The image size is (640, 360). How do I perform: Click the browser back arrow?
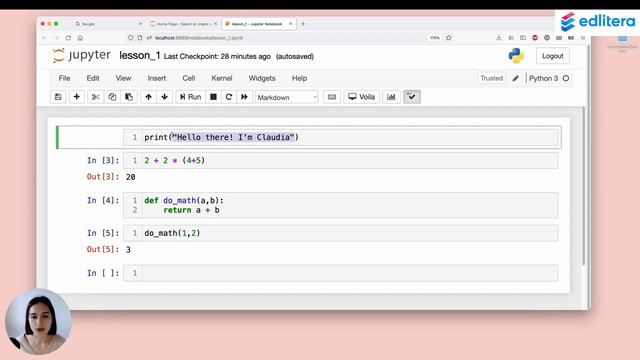44,38
